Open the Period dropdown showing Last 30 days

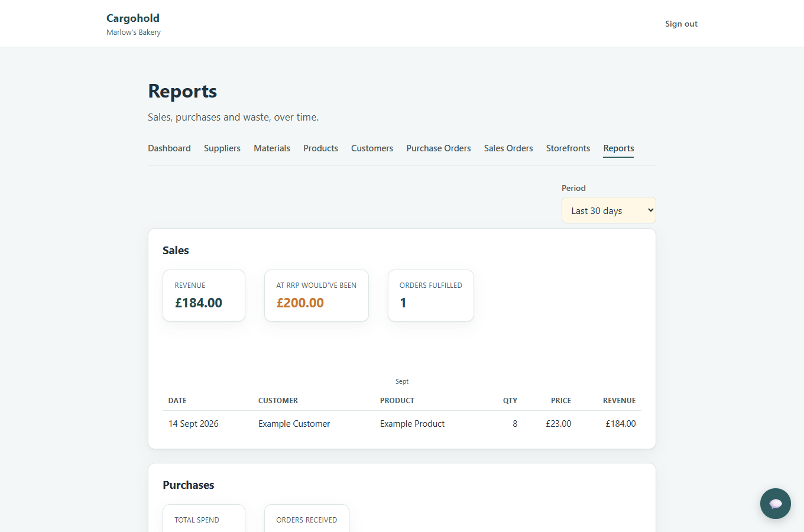click(x=608, y=210)
